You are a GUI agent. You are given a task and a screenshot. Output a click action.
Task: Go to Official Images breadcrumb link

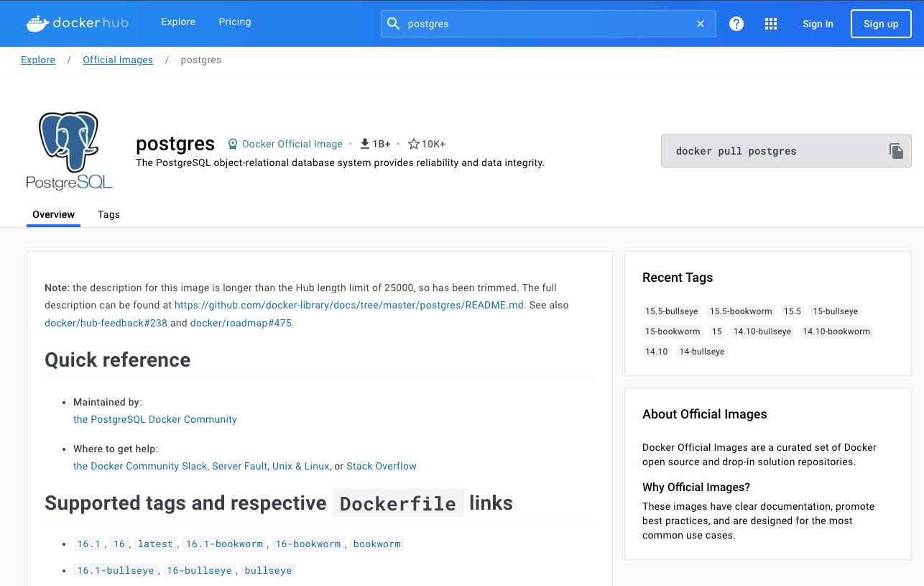[x=118, y=60]
